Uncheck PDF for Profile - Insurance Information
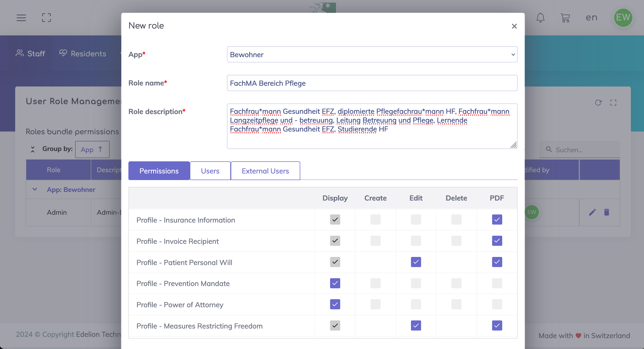 pyautogui.click(x=497, y=220)
